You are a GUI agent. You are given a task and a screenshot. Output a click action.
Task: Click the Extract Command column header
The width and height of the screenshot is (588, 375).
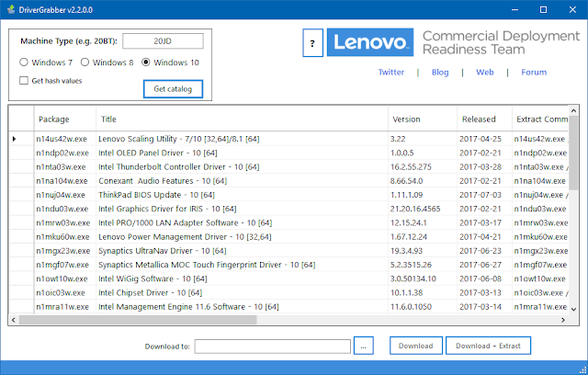pos(540,119)
